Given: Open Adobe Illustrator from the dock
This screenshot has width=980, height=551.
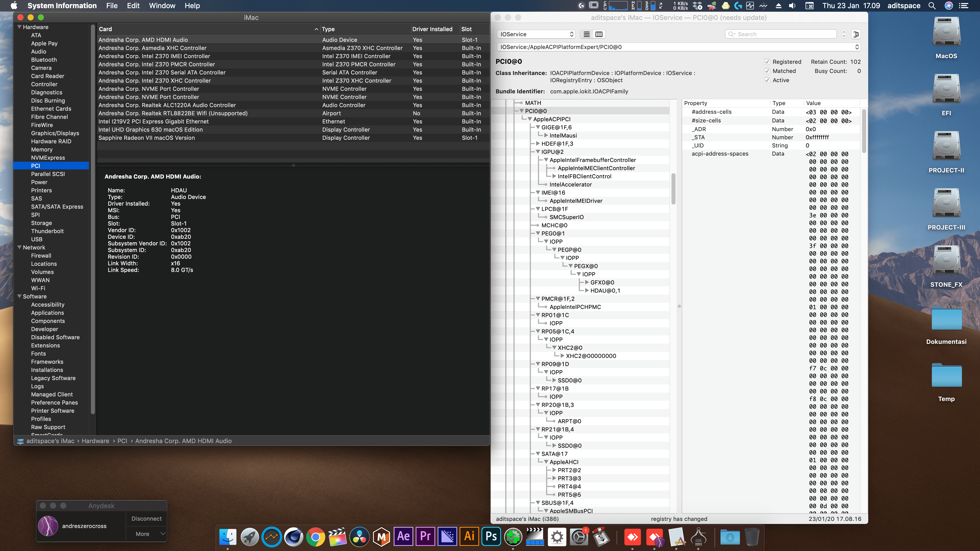Looking at the screenshot, I should pyautogui.click(x=469, y=536).
